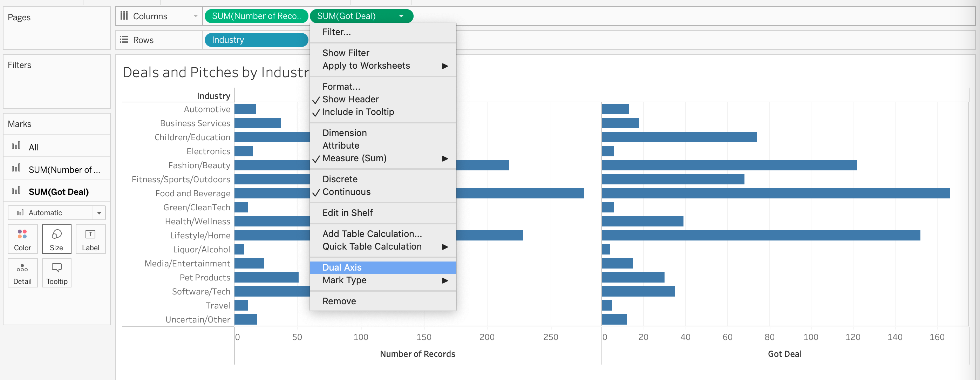
Task: Select SUM(Number of ...) marks card row
Action: [x=56, y=169]
